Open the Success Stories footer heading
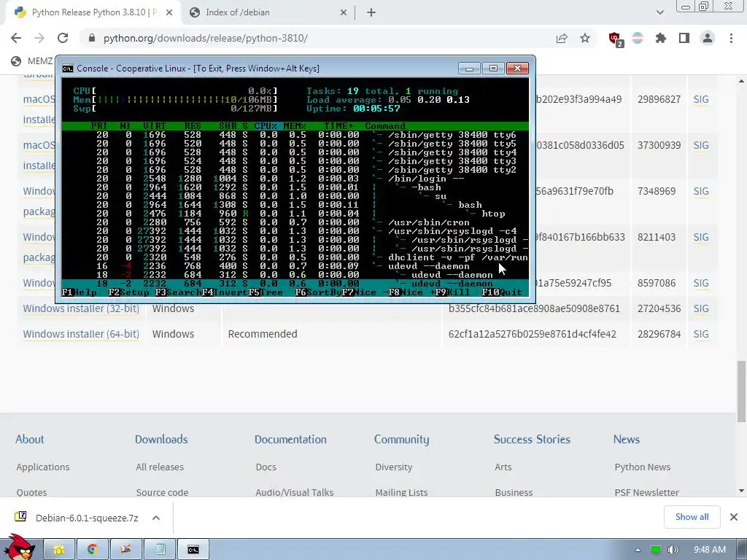The width and height of the screenshot is (747, 560). click(532, 439)
